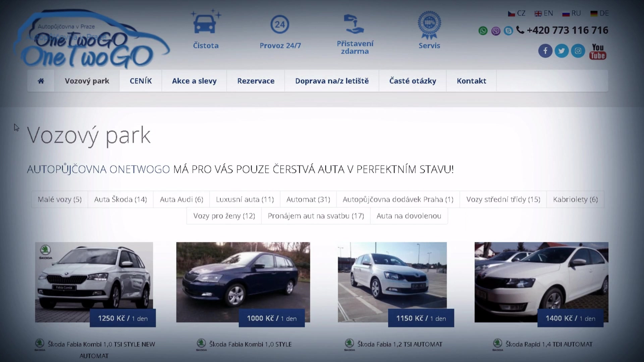The height and width of the screenshot is (362, 644).
Task: Filter by Luxusní auta (11)
Action: pyautogui.click(x=245, y=199)
